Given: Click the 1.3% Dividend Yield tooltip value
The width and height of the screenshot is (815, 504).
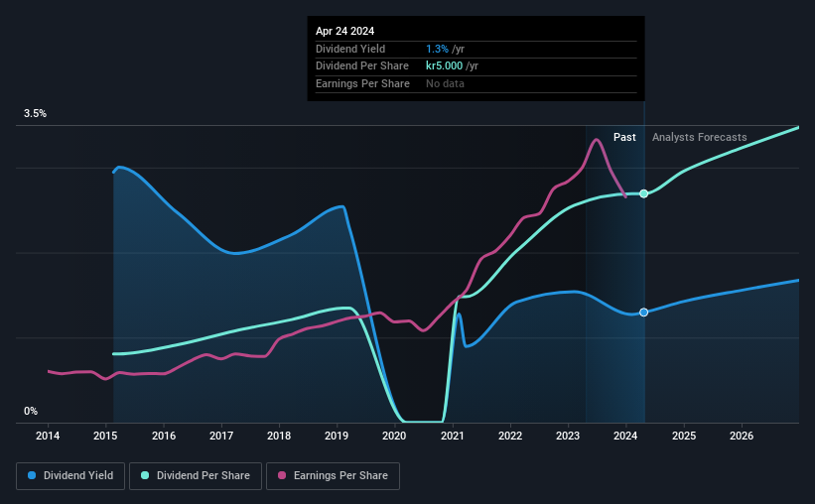Looking at the screenshot, I should (437, 49).
